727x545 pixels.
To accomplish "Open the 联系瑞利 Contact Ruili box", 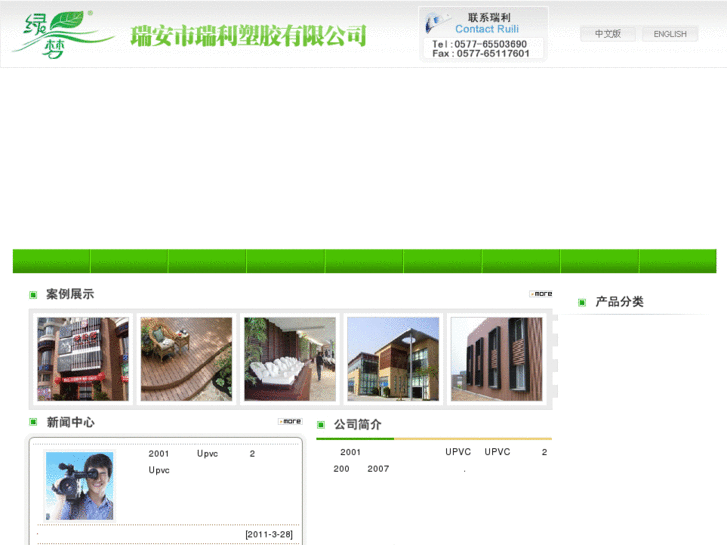I will pos(483,33).
